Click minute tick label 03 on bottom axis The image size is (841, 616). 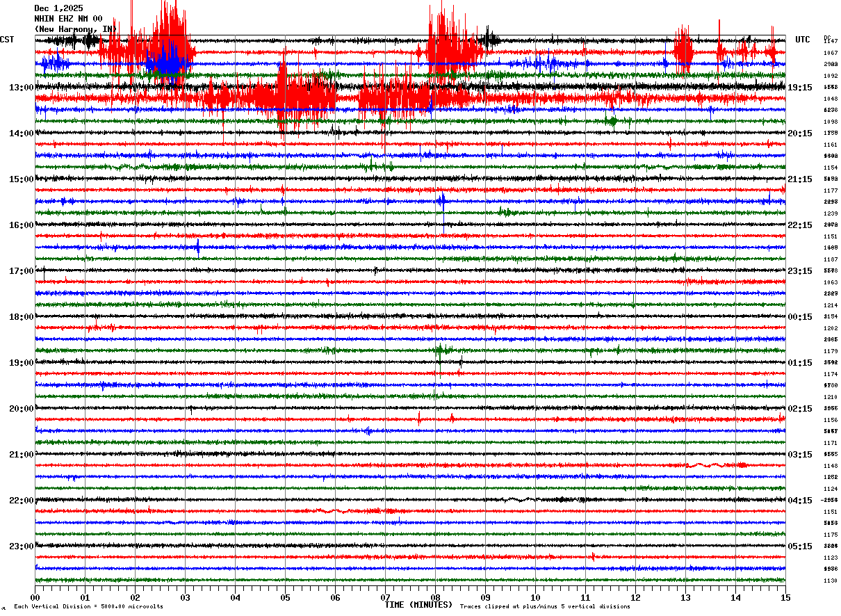[185, 597]
